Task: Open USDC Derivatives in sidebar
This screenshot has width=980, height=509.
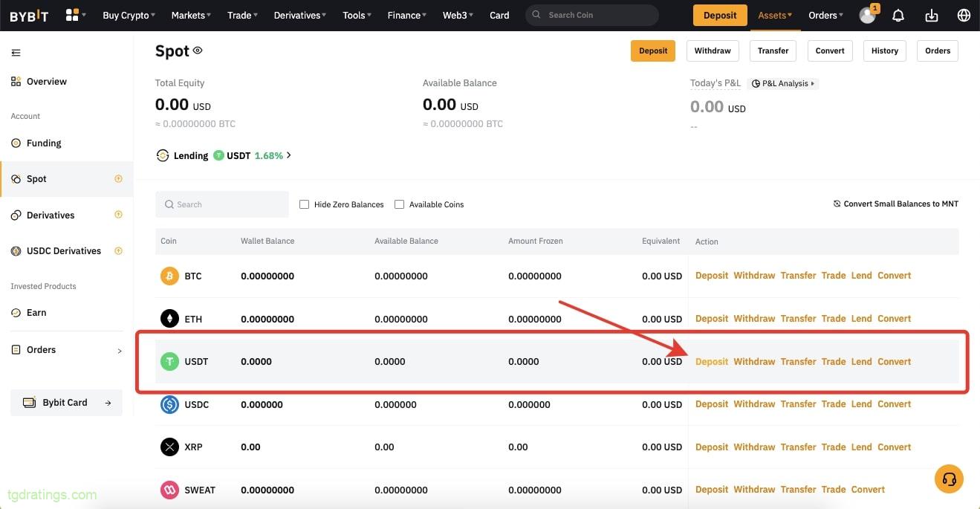Action: (64, 251)
